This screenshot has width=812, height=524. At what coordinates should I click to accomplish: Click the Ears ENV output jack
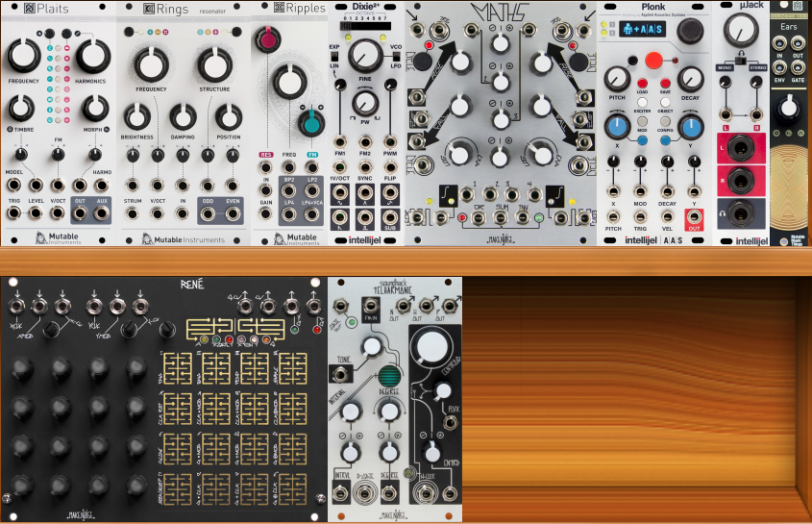tap(779, 67)
